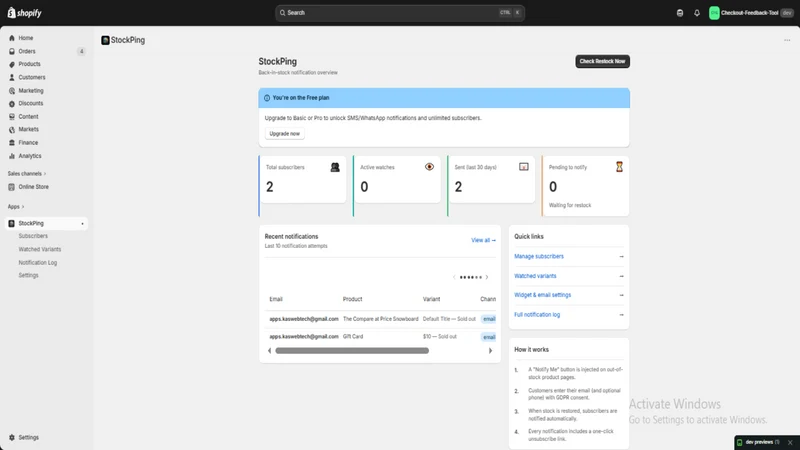Click the sidekick icon in top bar

pyautogui.click(x=680, y=13)
